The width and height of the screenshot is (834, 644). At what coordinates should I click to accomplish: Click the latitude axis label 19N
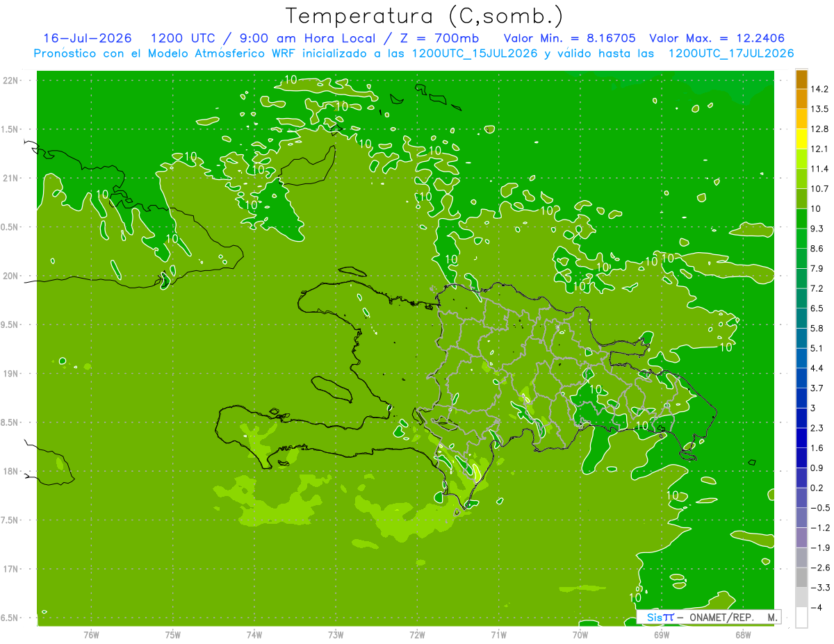[10, 373]
